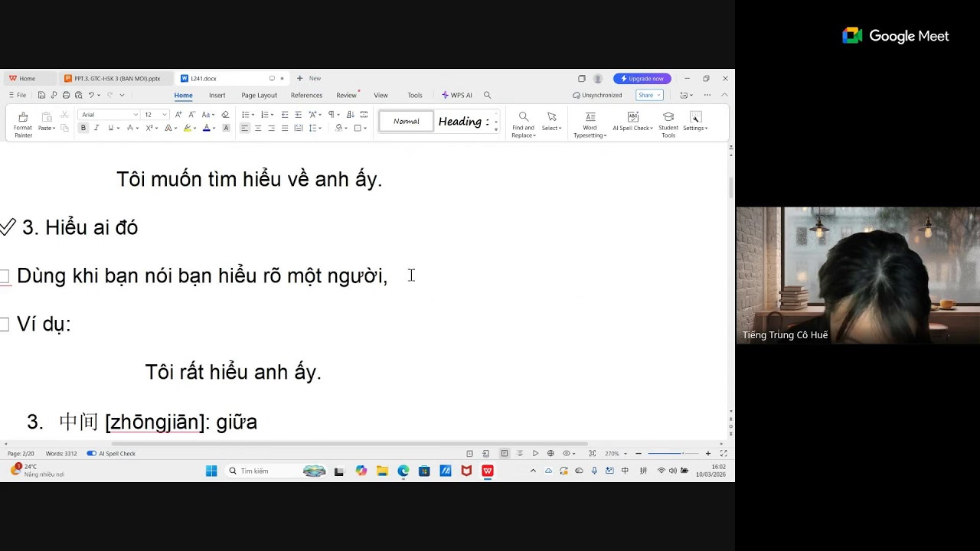Toggle AI Spell Check switch in status bar
The image size is (980, 551).
92,454
